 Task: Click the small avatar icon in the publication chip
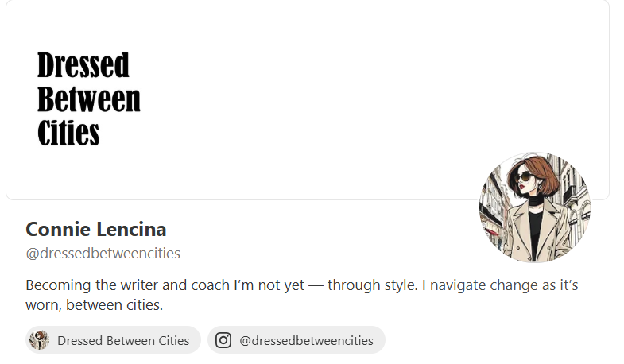[x=39, y=340]
